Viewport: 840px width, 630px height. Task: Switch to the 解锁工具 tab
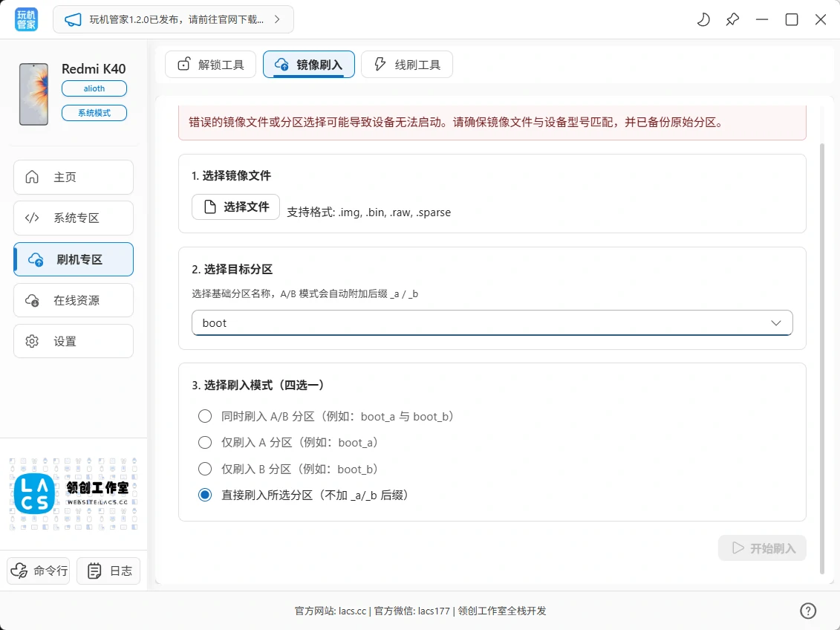pyautogui.click(x=210, y=65)
